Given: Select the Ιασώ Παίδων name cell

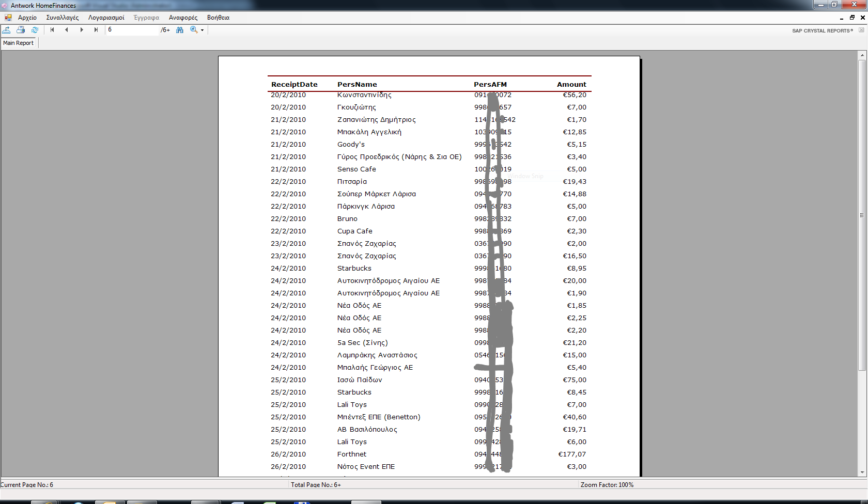Looking at the screenshot, I should coord(360,380).
